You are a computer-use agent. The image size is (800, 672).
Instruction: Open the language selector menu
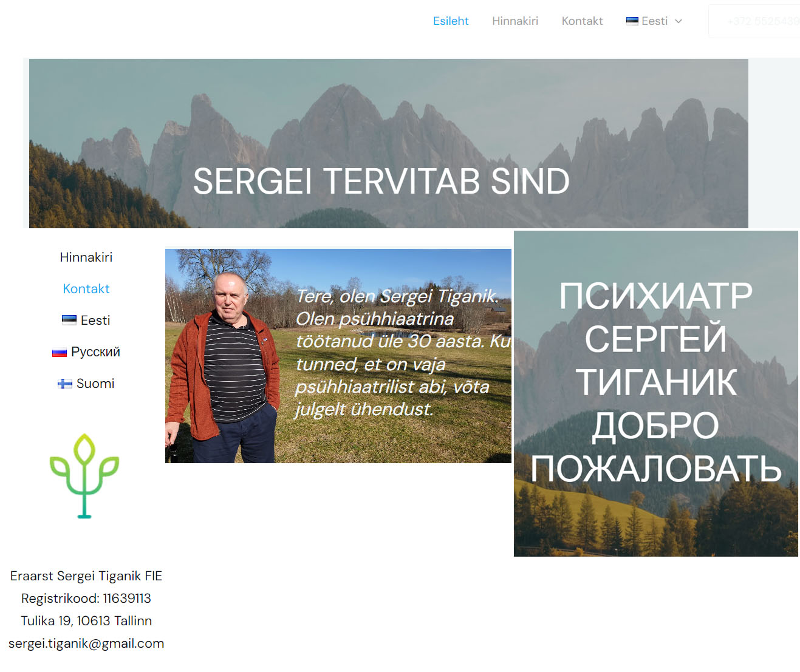(x=654, y=21)
